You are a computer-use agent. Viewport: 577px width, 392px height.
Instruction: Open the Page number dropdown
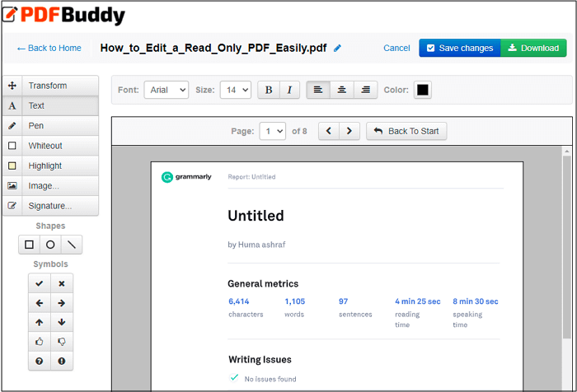(273, 131)
